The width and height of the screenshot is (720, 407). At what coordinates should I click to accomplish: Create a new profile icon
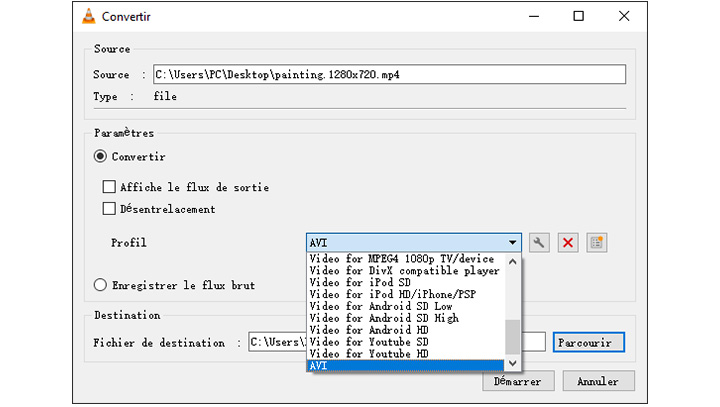coord(596,243)
